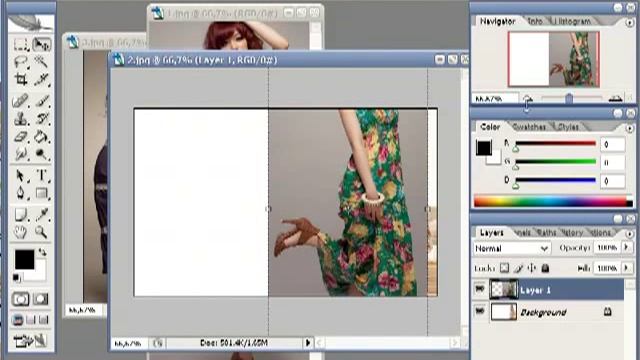Hide the Background layer eye icon

(x=480, y=311)
